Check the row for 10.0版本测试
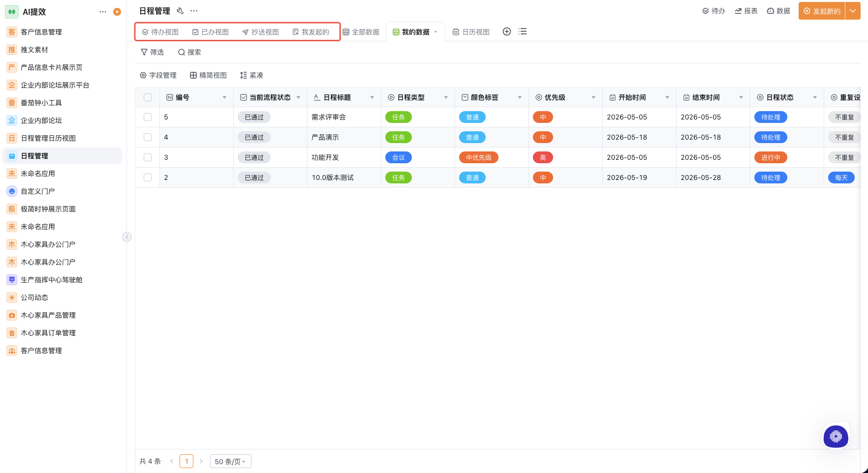 148,177
